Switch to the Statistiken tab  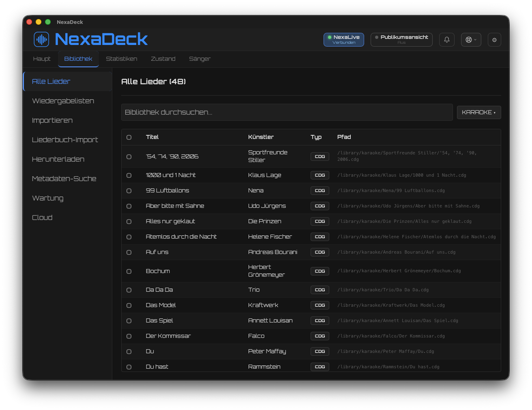(x=122, y=59)
